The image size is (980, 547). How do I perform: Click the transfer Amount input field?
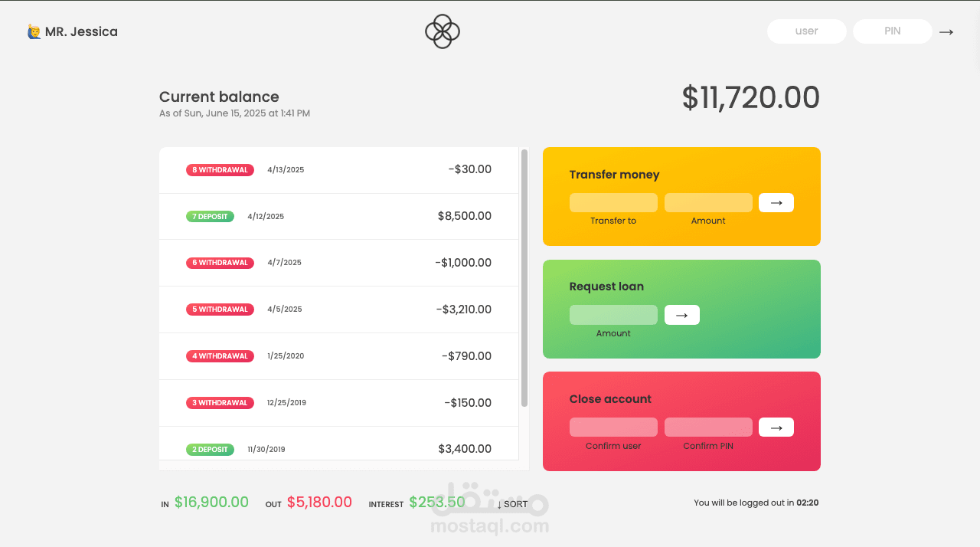[708, 202]
